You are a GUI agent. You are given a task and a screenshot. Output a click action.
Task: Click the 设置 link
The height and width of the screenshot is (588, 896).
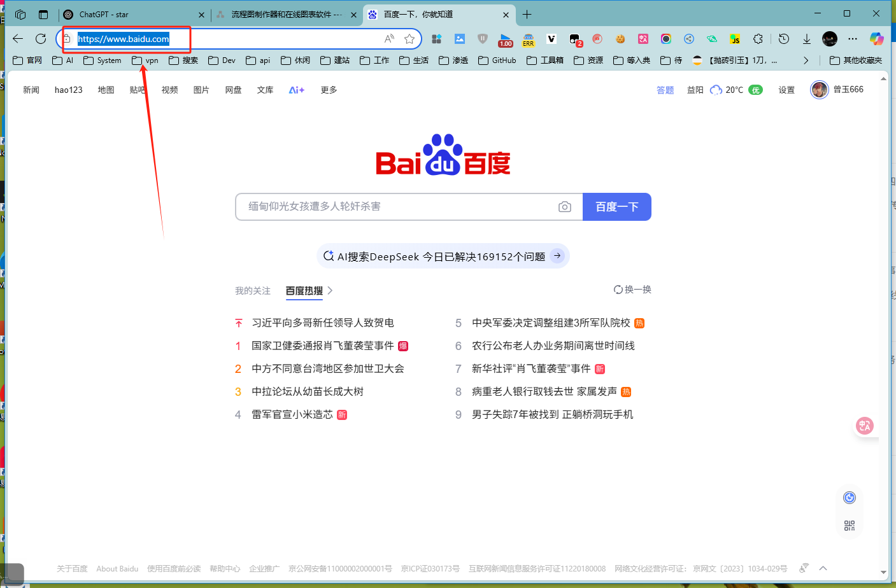[786, 90]
